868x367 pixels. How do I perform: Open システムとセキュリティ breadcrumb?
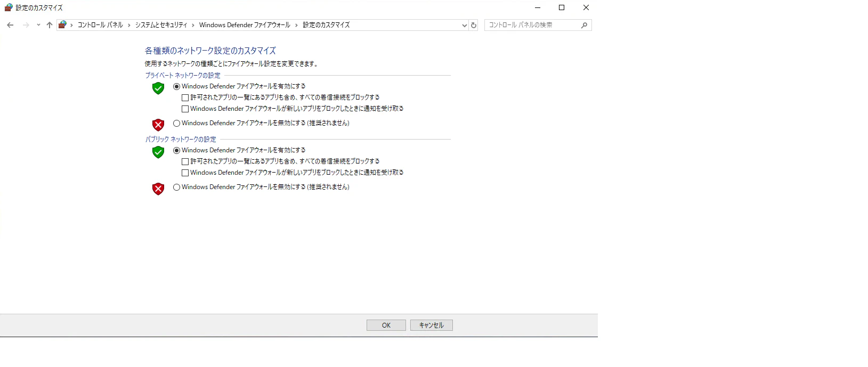point(161,25)
